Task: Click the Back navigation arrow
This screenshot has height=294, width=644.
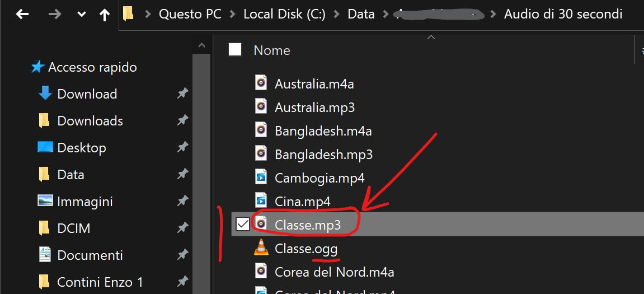Action: (x=22, y=15)
